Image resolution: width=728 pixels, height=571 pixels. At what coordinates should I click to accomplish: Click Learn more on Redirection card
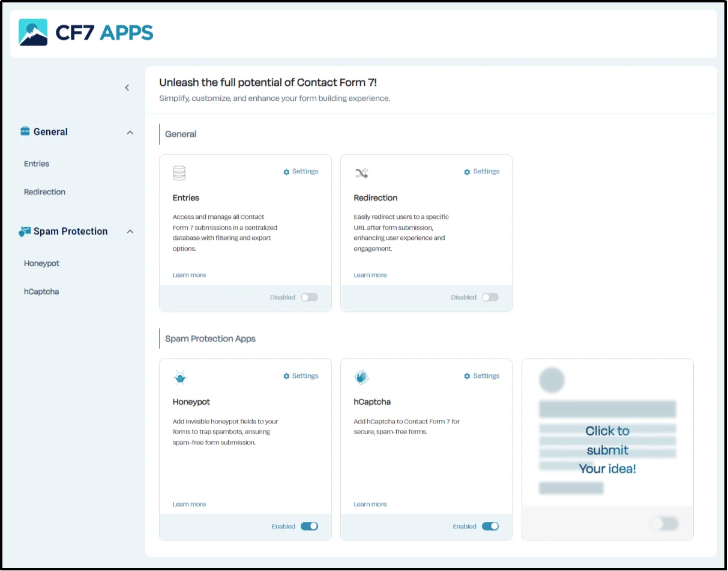370,275
